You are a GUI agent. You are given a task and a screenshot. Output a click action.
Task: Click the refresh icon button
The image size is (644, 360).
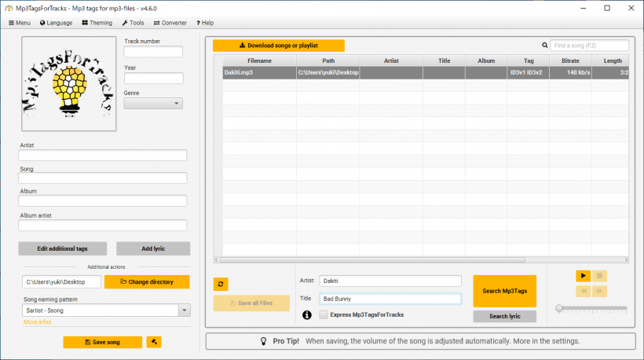click(221, 284)
